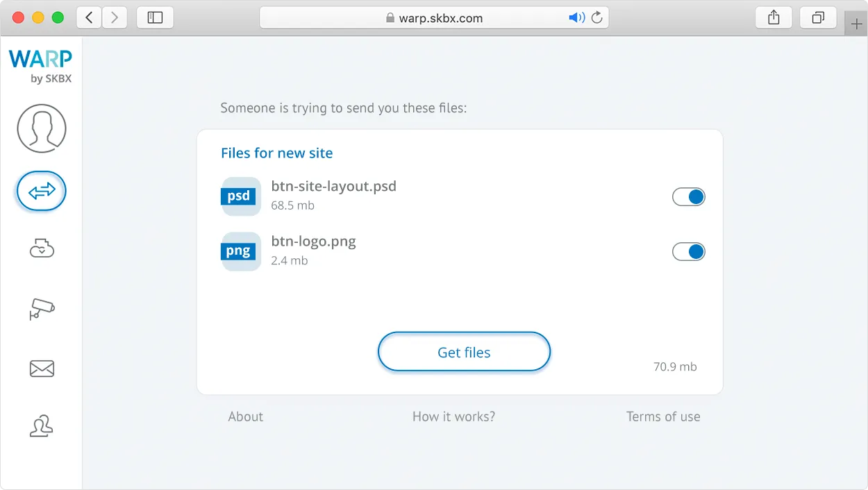Click the 2.4 mb file size
This screenshot has width=868, height=490.
289,260
